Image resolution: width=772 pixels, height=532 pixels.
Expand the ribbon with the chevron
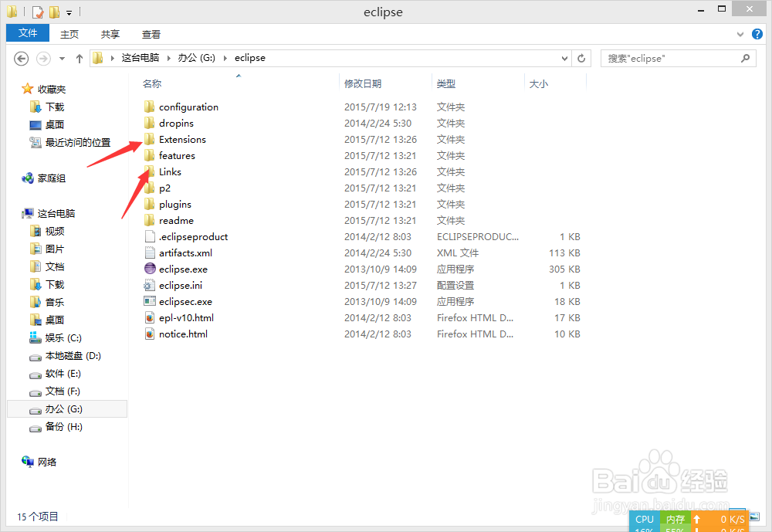[740, 34]
